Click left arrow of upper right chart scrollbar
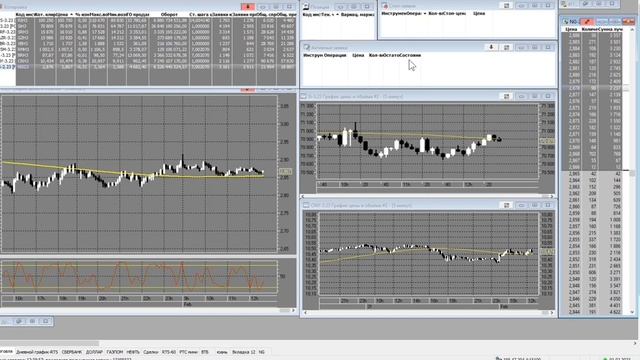This screenshot has width=640, height=360. (303, 196)
